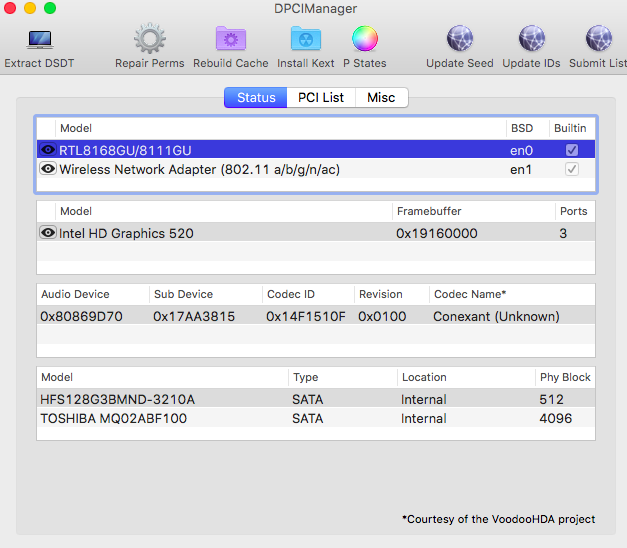627x548 pixels.
Task: Click the Phy Block column header
Action: (x=565, y=377)
